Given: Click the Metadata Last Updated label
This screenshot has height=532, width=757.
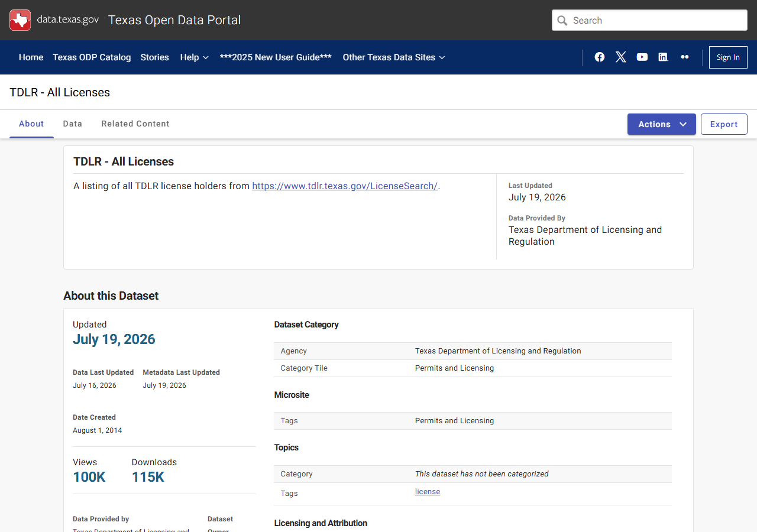Looking at the screenshot, I should (182, 372).
